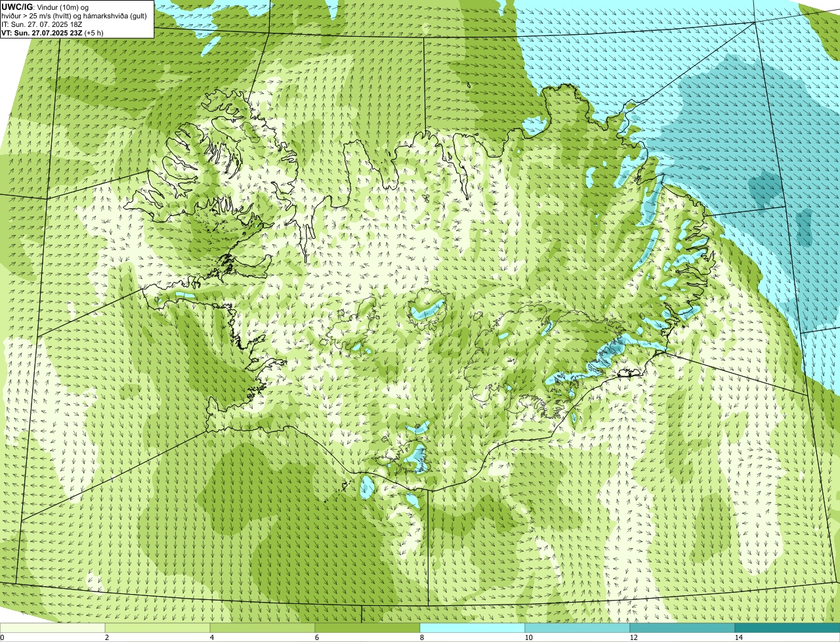Click the light cyan 8–10 legend segment
The height and width of the screenshot is (642, 840).
tap(472, 628)
